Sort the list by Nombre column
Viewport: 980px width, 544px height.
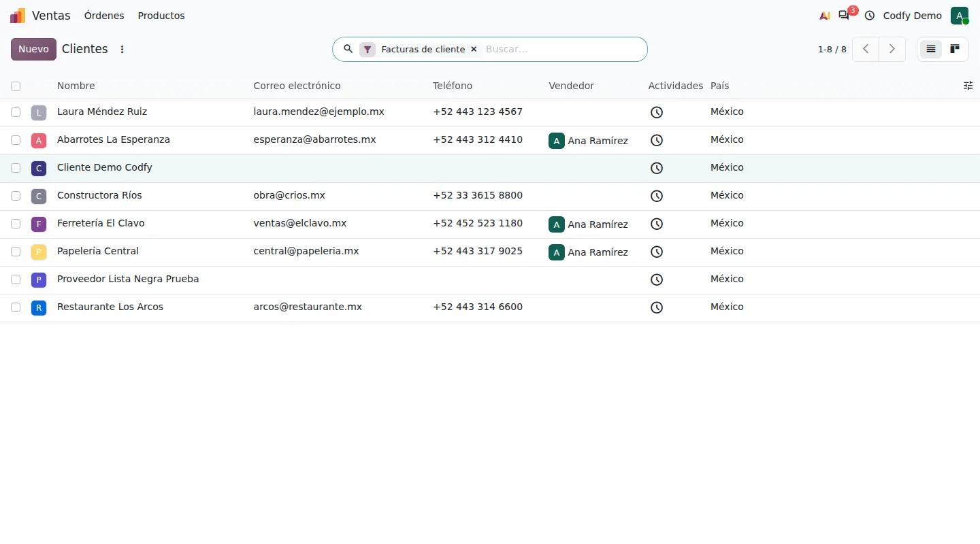(x=76, y=86)
